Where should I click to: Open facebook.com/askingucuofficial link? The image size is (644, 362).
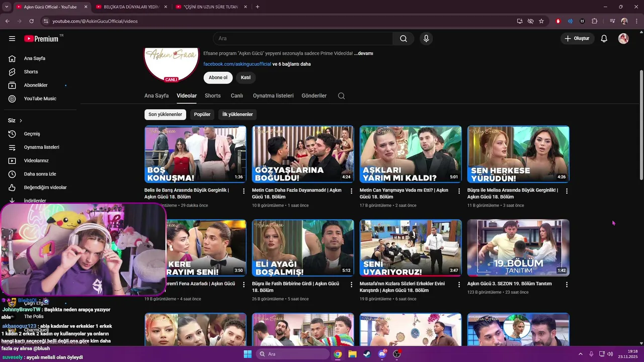click(237, 64)
